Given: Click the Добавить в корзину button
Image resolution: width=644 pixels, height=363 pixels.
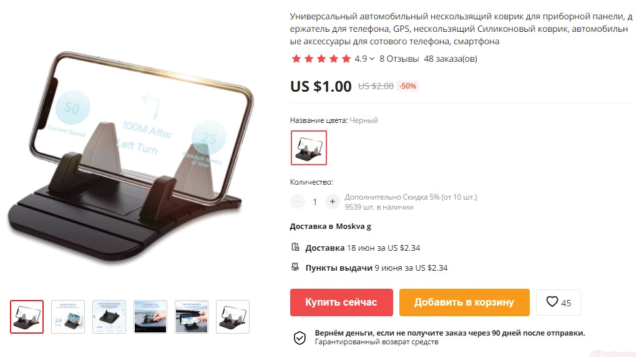Looking at the screenshot, I should pyautogui.click(x=464, y=302).
